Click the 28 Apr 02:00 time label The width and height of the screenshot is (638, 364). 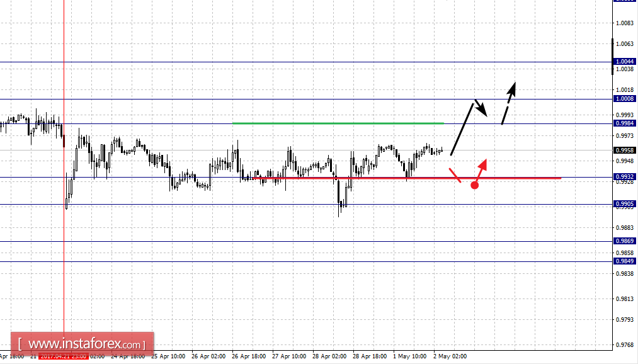click(329, 356)
